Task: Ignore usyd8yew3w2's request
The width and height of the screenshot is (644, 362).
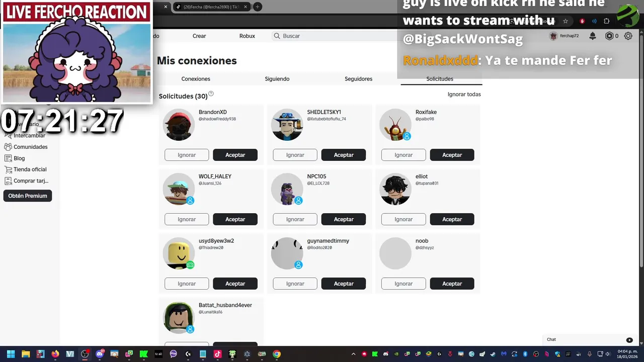Action: pyautogui.click(x=187, y=284)
